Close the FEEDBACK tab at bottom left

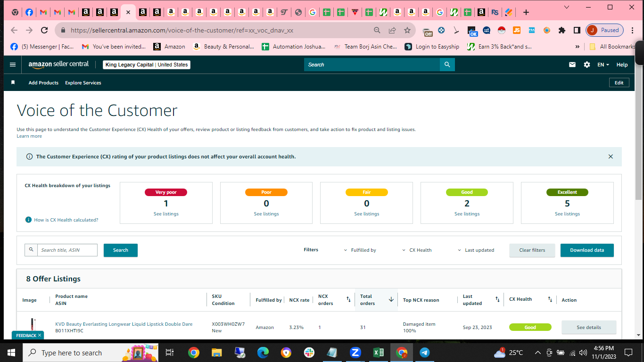click(x=40, y=335)
